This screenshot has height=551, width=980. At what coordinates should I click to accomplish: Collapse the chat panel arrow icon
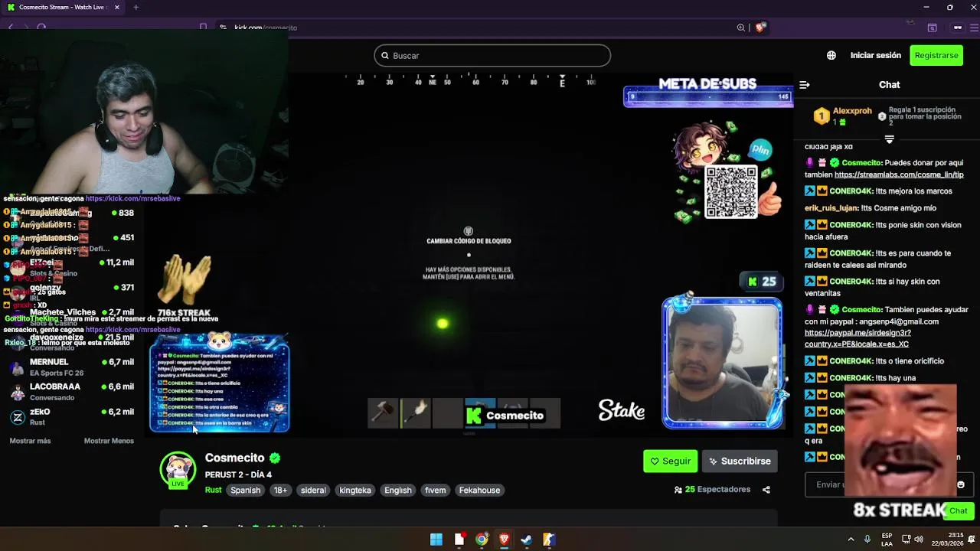[804, 85]
